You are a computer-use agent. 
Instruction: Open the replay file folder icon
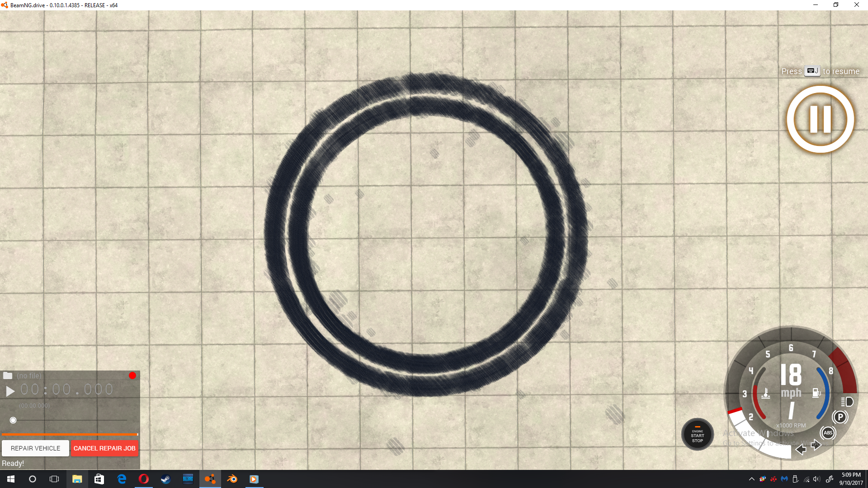pos(8,375)
